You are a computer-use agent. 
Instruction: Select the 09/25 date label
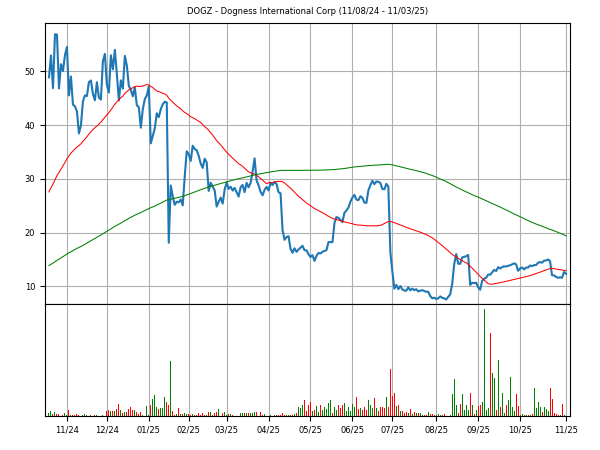coord(478,430)
